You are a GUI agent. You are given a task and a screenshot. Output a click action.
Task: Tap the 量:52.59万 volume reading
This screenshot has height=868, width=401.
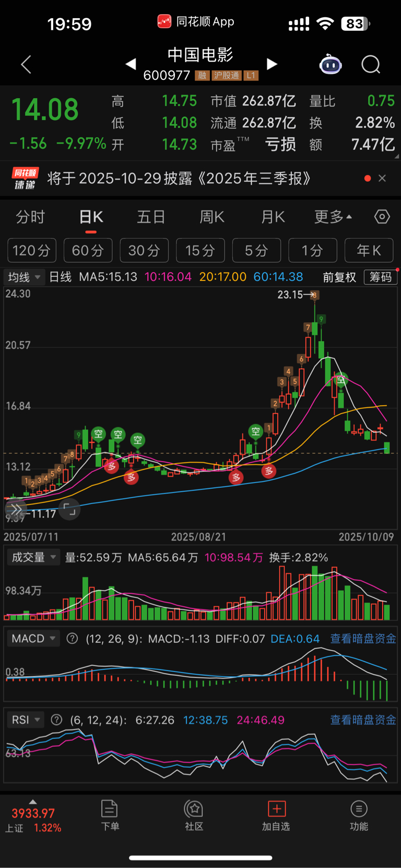93,558
